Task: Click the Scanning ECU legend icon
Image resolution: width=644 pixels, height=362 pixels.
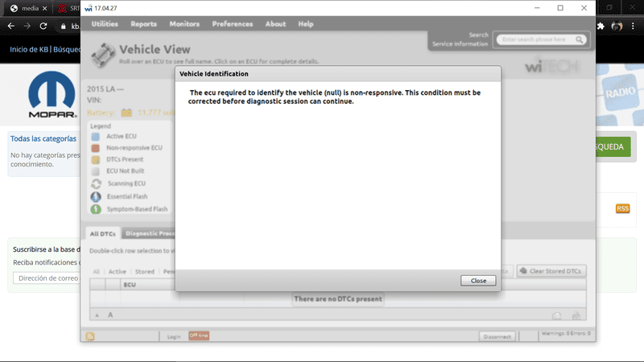Action: [x=97, y=183]
